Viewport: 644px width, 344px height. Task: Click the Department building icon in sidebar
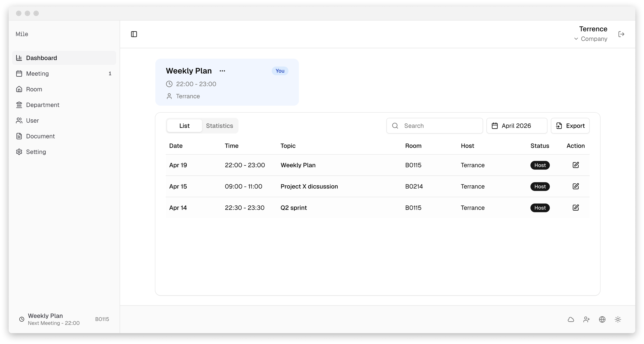(19, 105)
